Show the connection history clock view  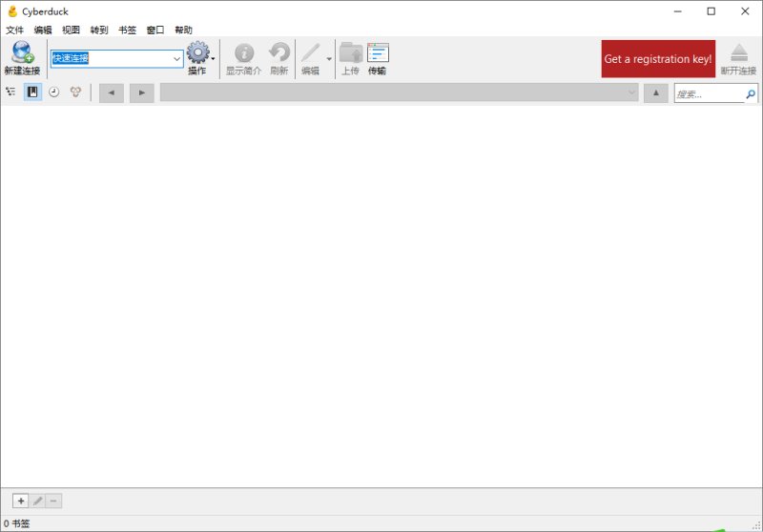(x=54, y=92)
